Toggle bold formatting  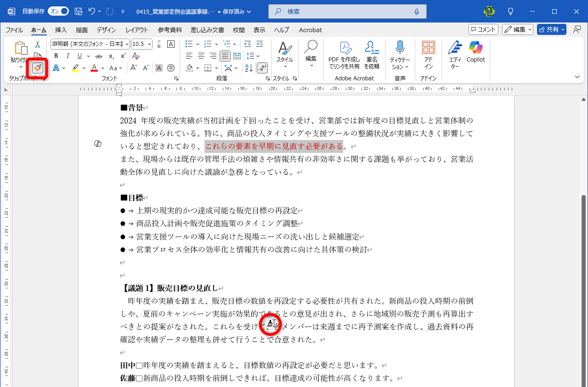[56, 56]
